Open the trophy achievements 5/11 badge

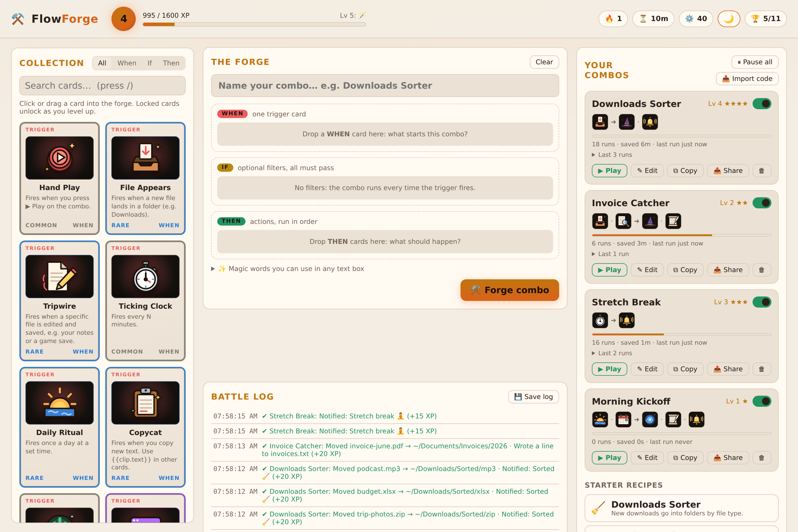point(766,19)
